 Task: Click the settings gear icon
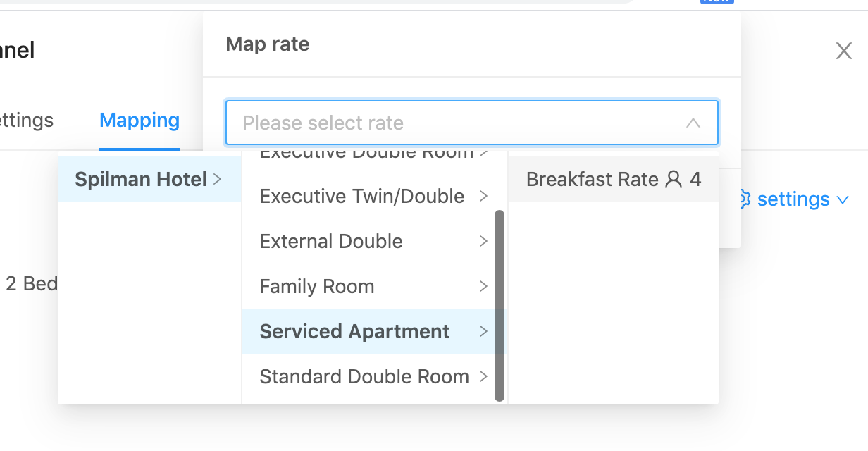pyautogui.click(x=745, y=199)
